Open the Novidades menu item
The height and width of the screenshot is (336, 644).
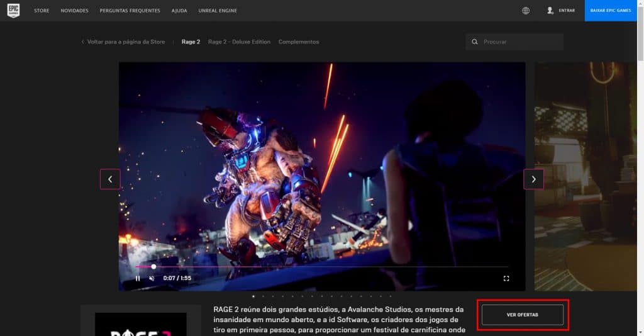74,11
